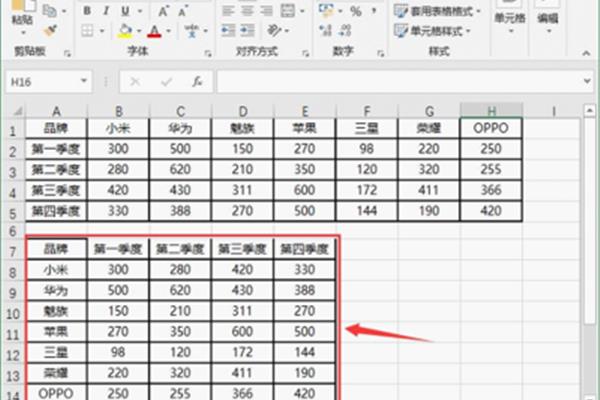600x400 pixels.
Task: Collapse the ribbon with the chevron
Action: 586,54
